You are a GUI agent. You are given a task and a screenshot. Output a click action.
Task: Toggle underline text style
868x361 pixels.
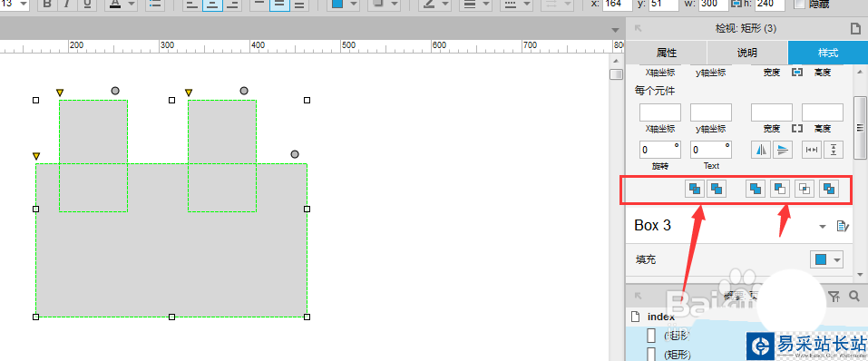[x=87, y=5]
